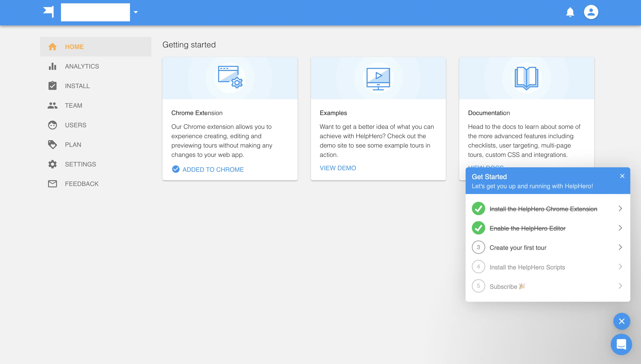Image resolution: width=641 pixels, height=364 pixels.
Task: Click the VIEW DEMO link
Action: tap(337, 168)
